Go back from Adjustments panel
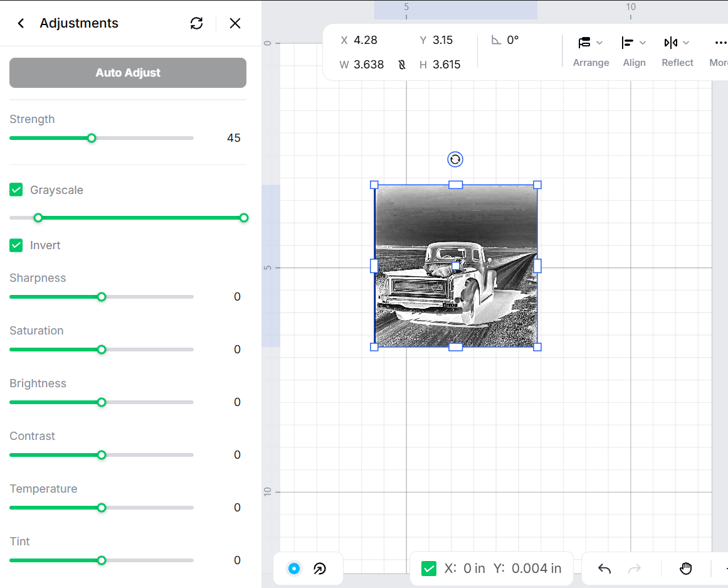The image size is (728, 588). click(x=21, y=23)
